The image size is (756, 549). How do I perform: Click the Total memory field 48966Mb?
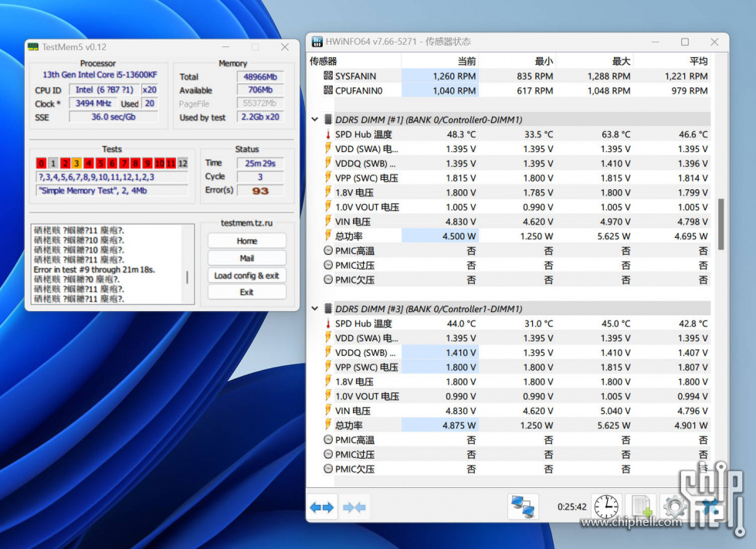pos(260,76)
